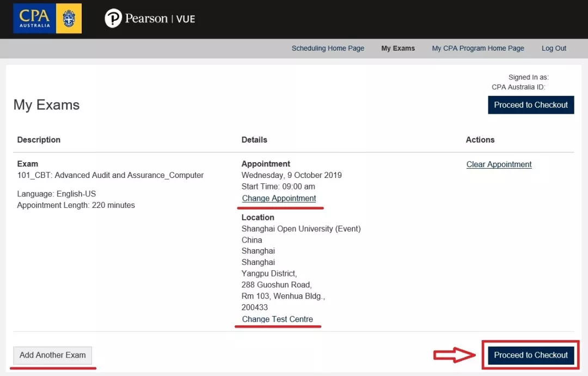Viewport: 588px width, 376px height.
Task: Click the CPA Australia crest emblem
Action: tap(69, 19)
